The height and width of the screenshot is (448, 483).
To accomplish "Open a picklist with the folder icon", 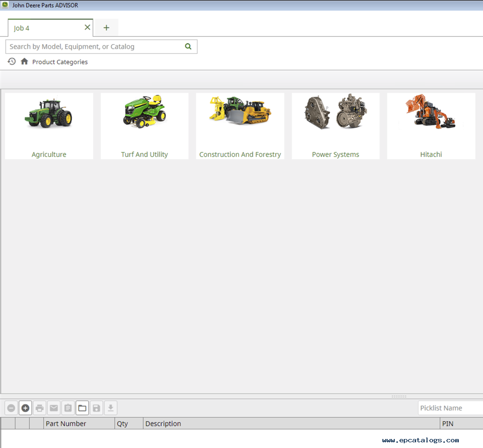I will click(x=82, y=408).
